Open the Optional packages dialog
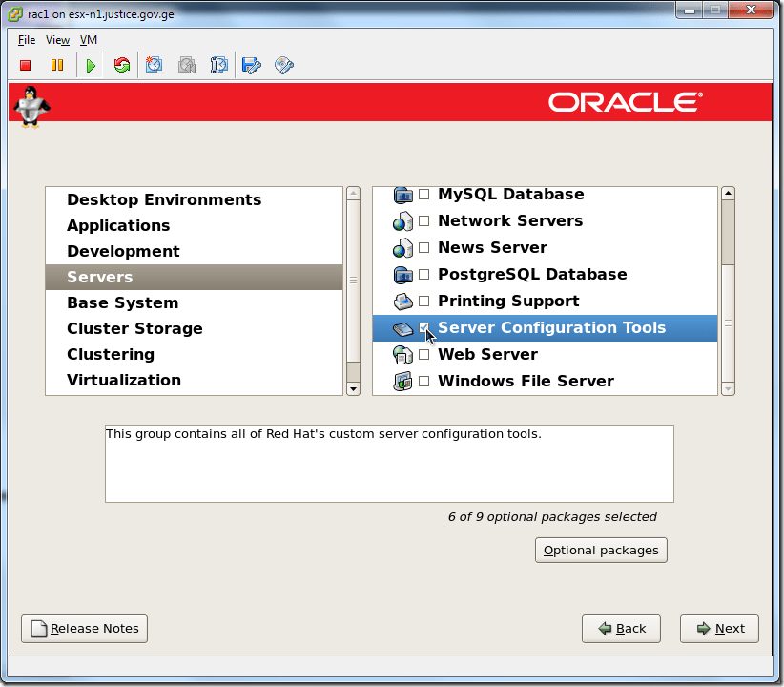784x687 pixels. (x=600, y=550)
